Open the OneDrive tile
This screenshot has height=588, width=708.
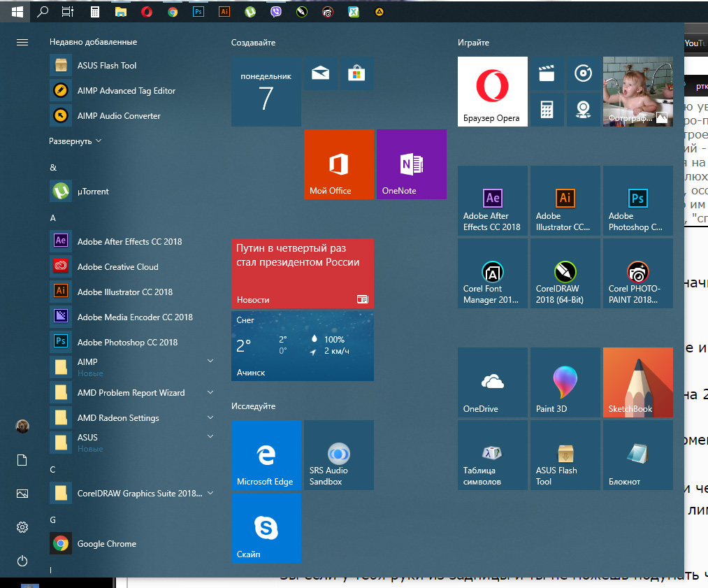(492, 382)
